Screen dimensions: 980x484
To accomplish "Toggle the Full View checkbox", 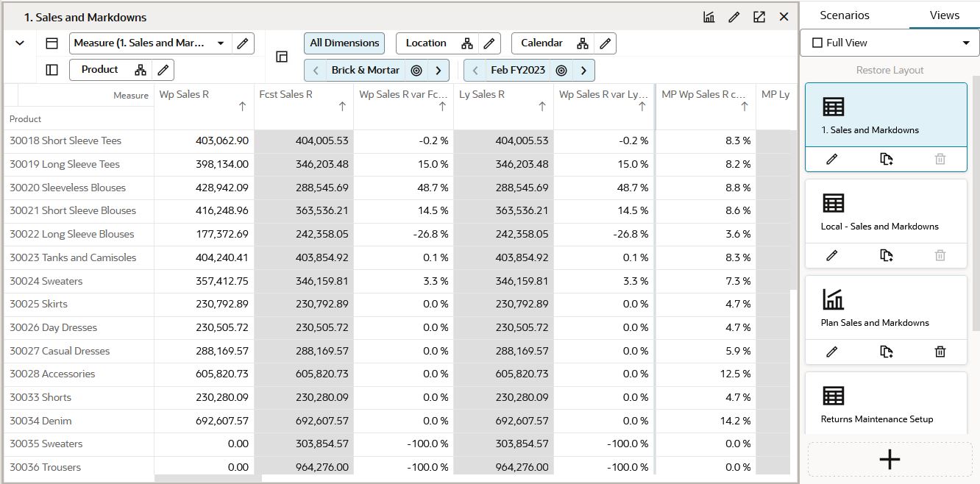I will pos(817,43).
